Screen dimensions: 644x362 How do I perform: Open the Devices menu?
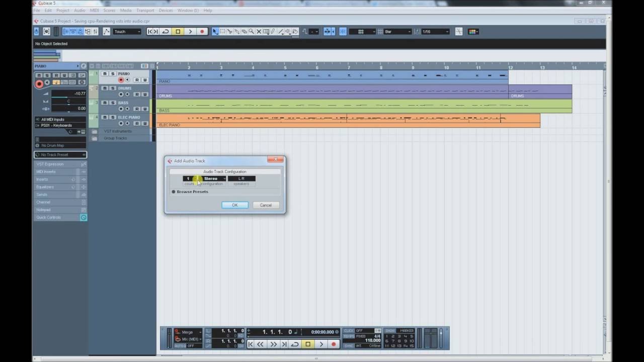(166, 10)
